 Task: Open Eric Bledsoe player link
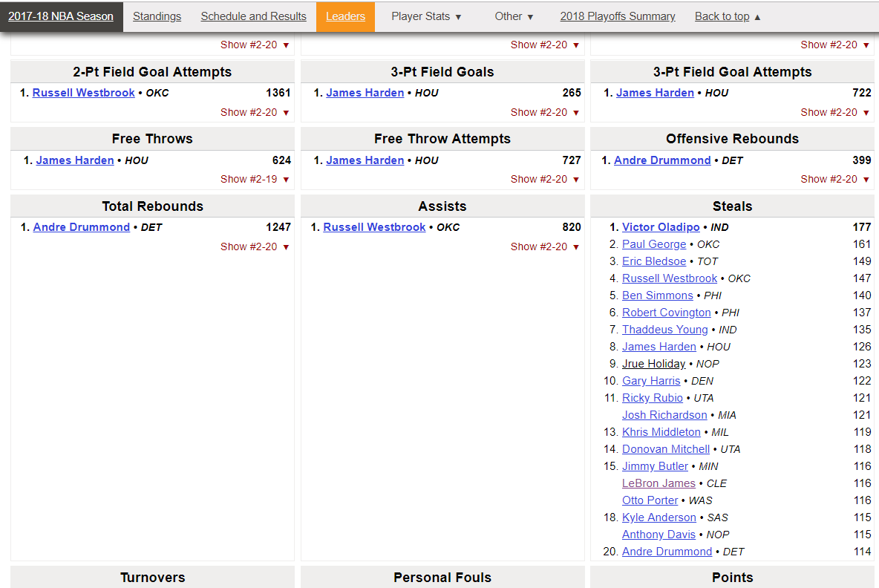654,261
